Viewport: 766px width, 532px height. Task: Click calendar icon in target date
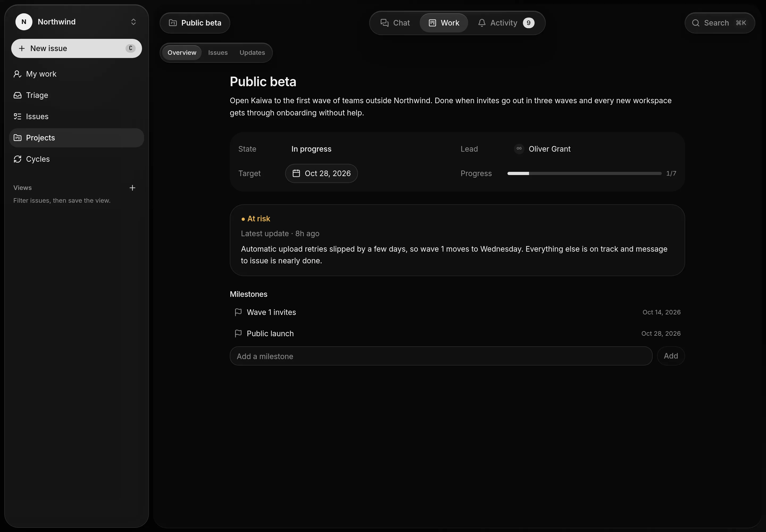click(x=296, y=174)
